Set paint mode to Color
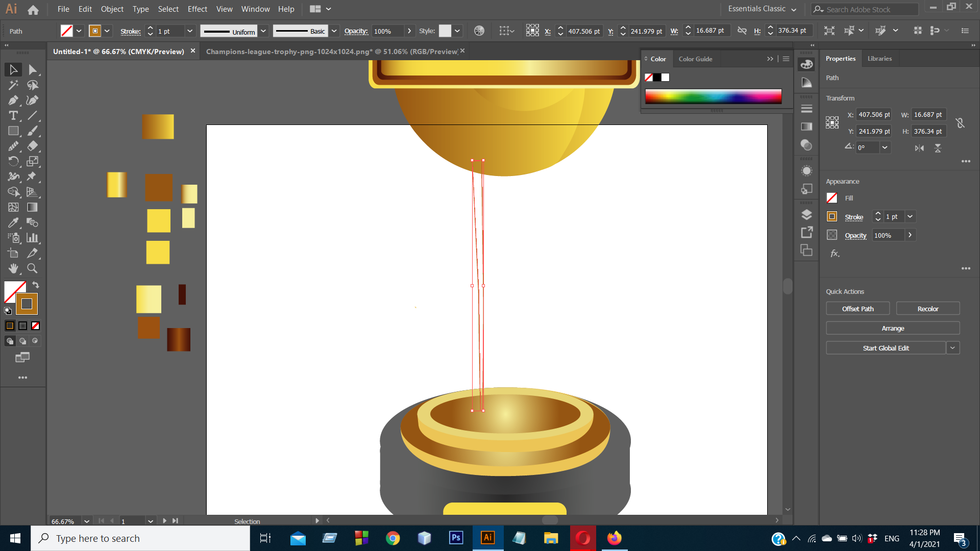 pos(10,325)
